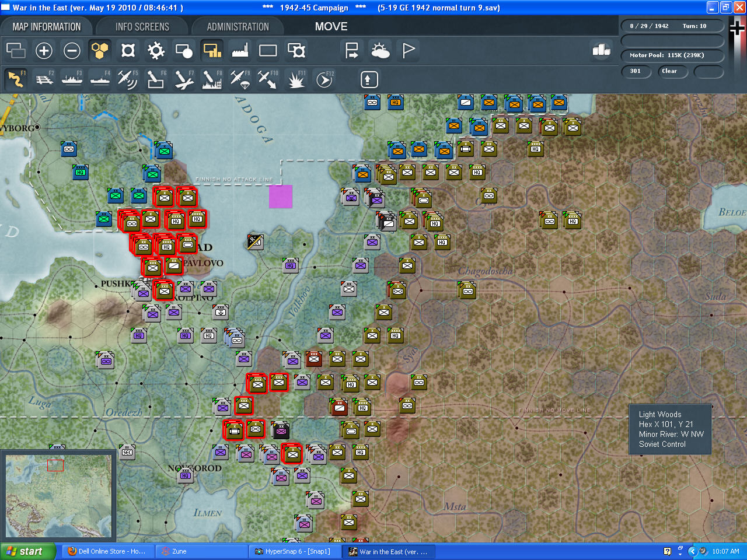Select the F7 bomb airfield mode

pos(184,79)
